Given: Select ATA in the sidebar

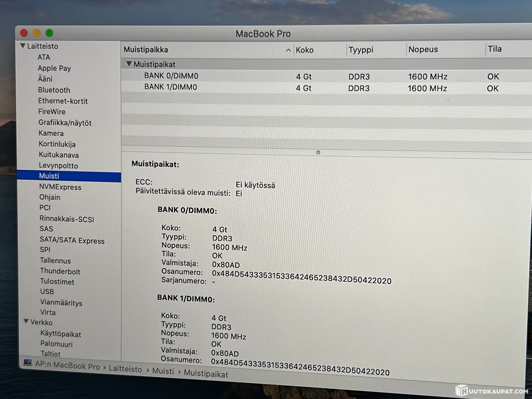Looking at the screenshot, I should point(44,57).
